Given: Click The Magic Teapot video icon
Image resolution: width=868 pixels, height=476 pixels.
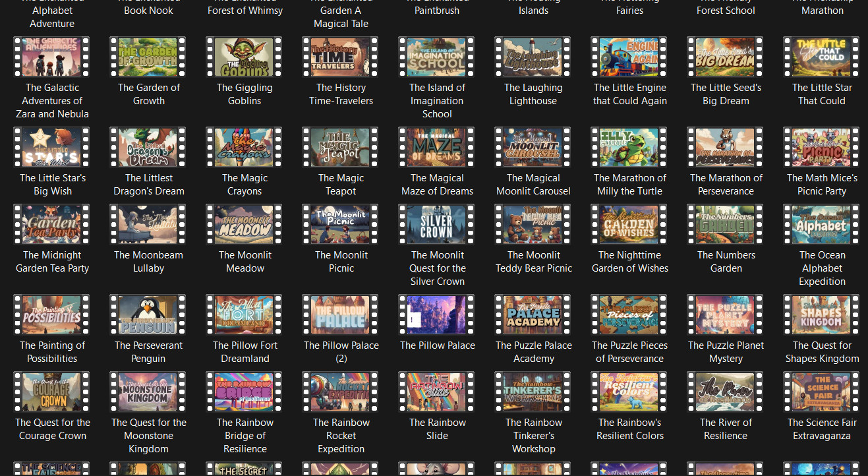Looking at the screenshot, I should click(x=341, y=148).
